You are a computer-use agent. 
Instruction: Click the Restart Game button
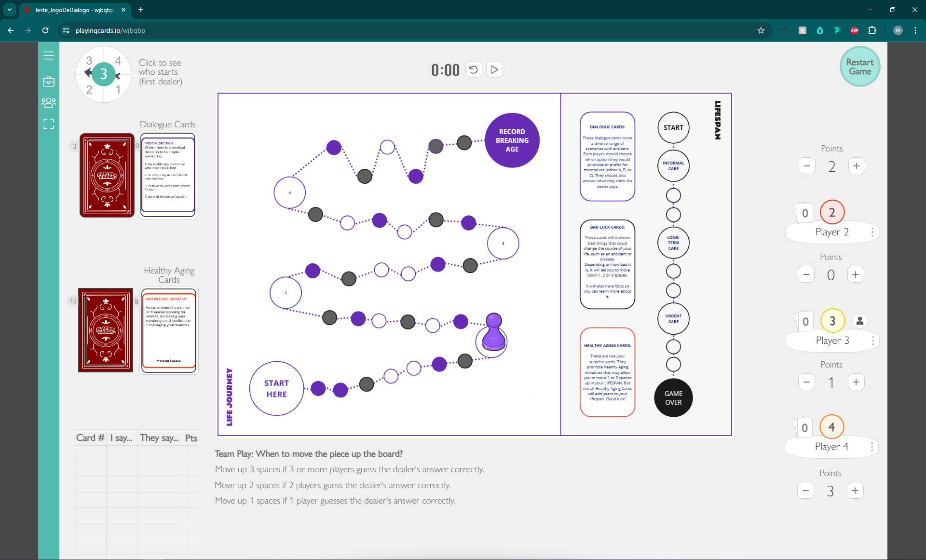tap(860, 67)
